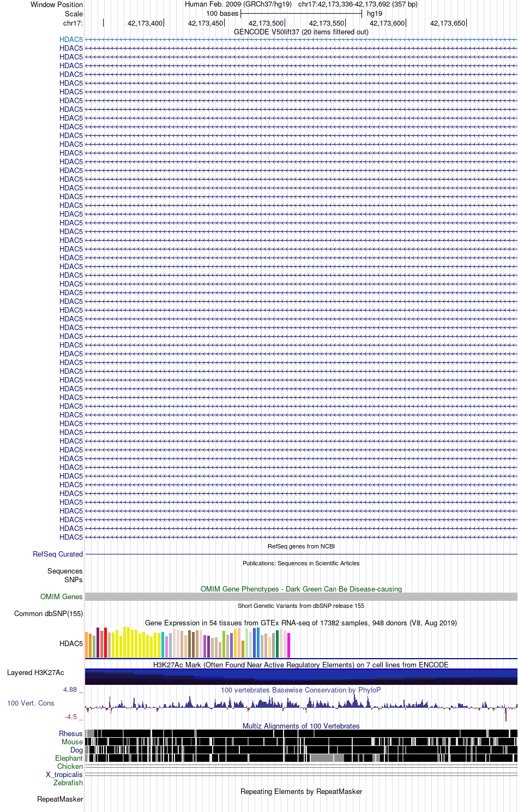Viewport: 518px width, 812px height.
Task: Click the cyan GTEx expression bar
Action: point(162,644)
